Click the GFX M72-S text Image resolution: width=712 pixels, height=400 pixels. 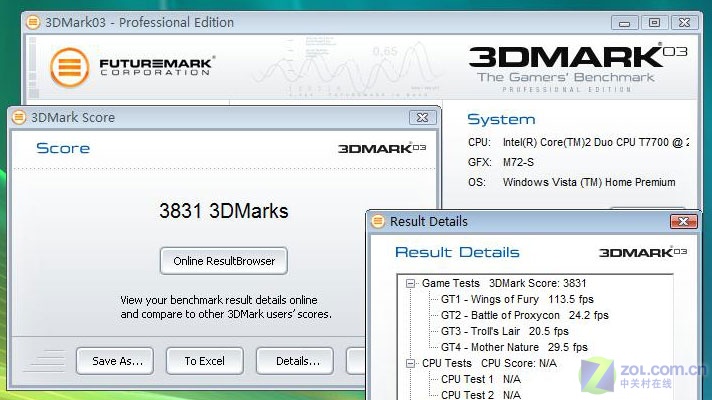pyautogui.click(x=518, y=162)
